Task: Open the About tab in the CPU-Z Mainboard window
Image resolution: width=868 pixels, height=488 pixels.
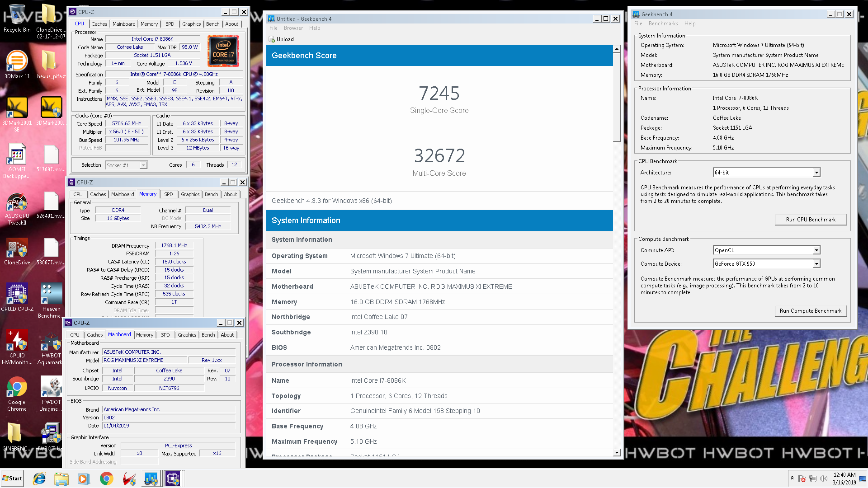Action: coord(227,335)
